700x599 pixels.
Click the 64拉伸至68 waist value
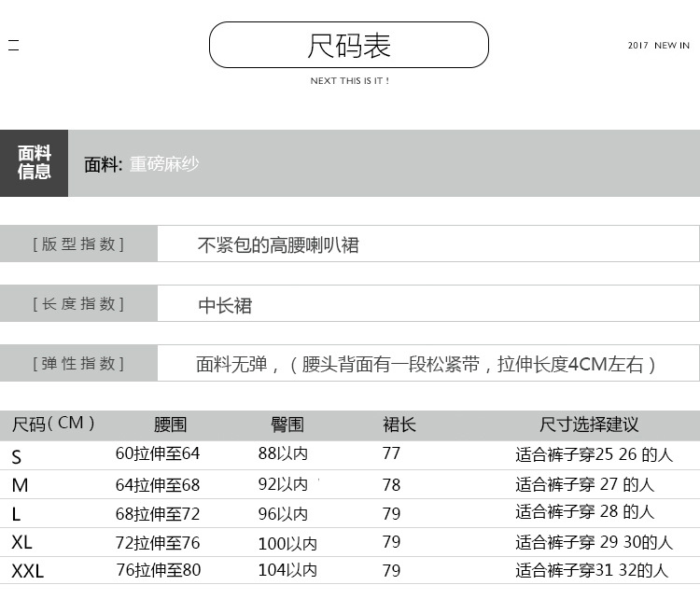157,485
